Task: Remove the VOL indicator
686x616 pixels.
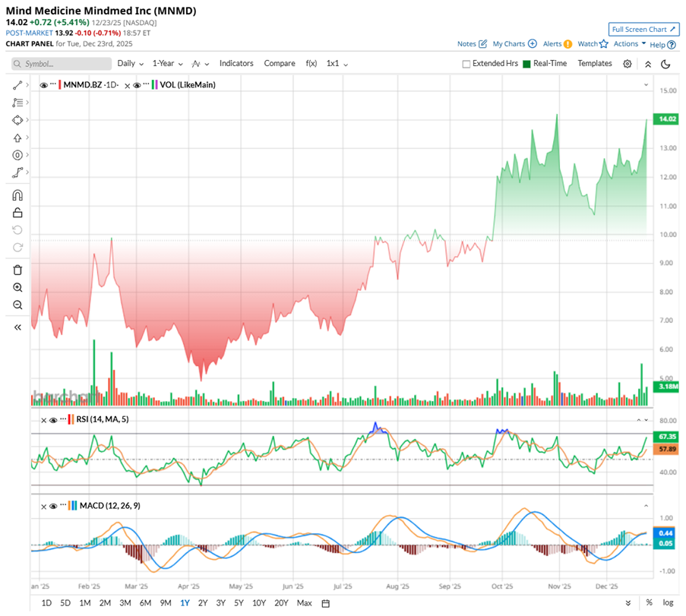Action: pos(128,86)
